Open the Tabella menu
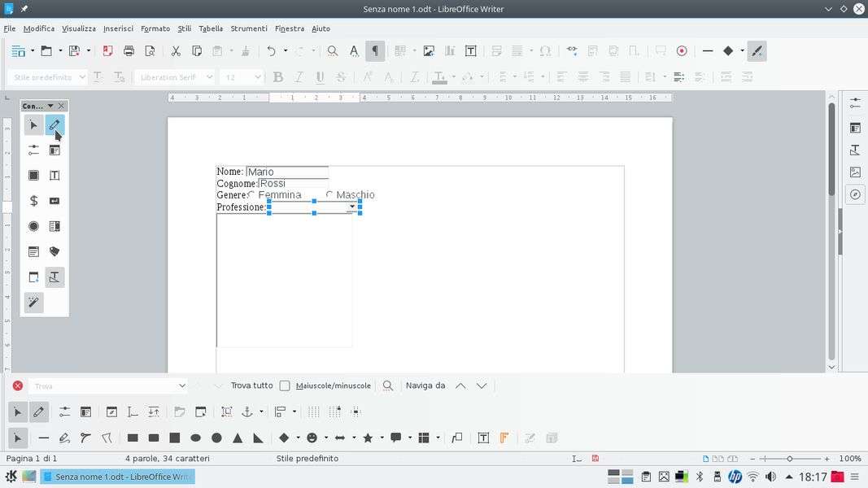The width and height of the screenshot is (868, 488). point(211,28)
